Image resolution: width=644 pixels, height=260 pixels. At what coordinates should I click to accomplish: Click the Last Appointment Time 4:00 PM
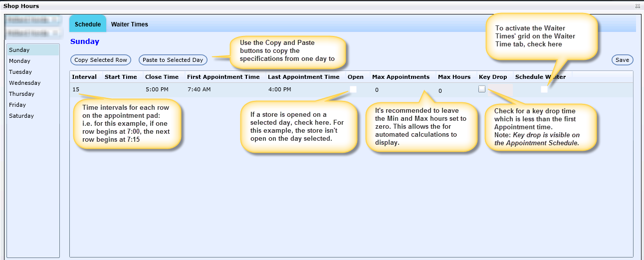[x=279, y=90]
